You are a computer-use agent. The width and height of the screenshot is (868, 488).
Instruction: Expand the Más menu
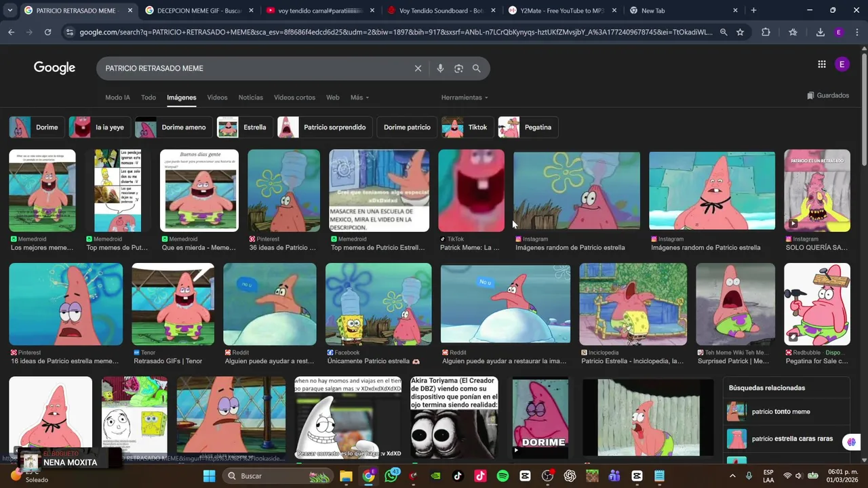pyautogui.click(x=359, y=98)
